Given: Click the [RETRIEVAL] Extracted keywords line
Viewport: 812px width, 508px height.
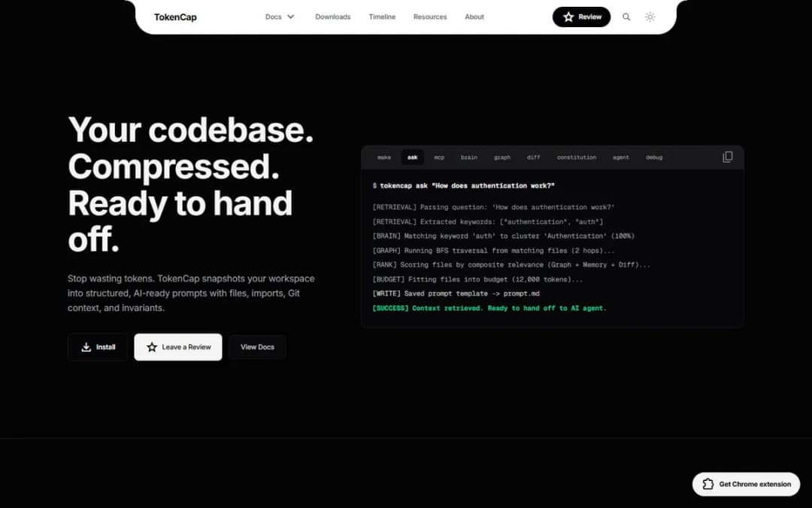Looking at the screenshot, I should click(488, 222).
